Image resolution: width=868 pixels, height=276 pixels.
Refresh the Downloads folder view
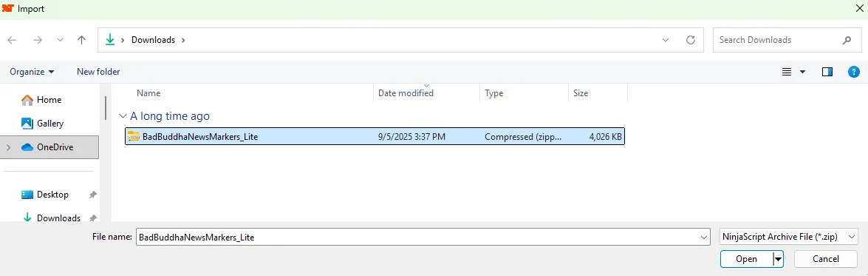click(690, 40)
